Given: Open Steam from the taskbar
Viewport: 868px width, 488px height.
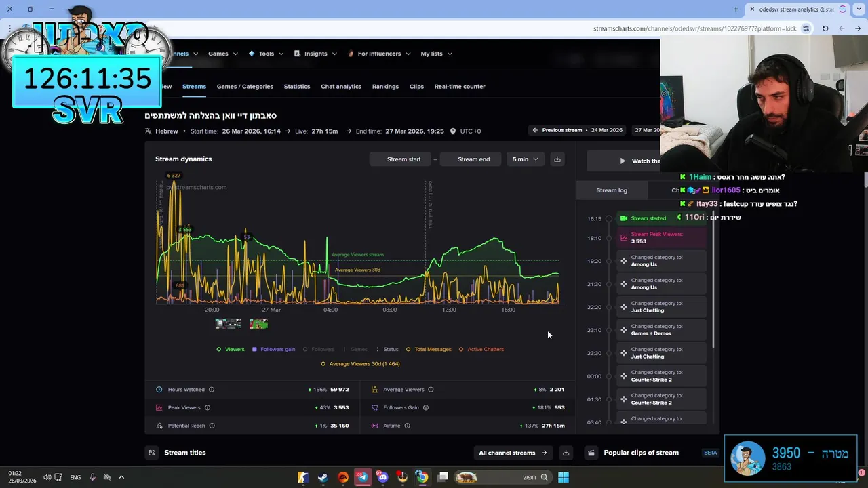Looking at the screenshot, I should click(323, 477).
